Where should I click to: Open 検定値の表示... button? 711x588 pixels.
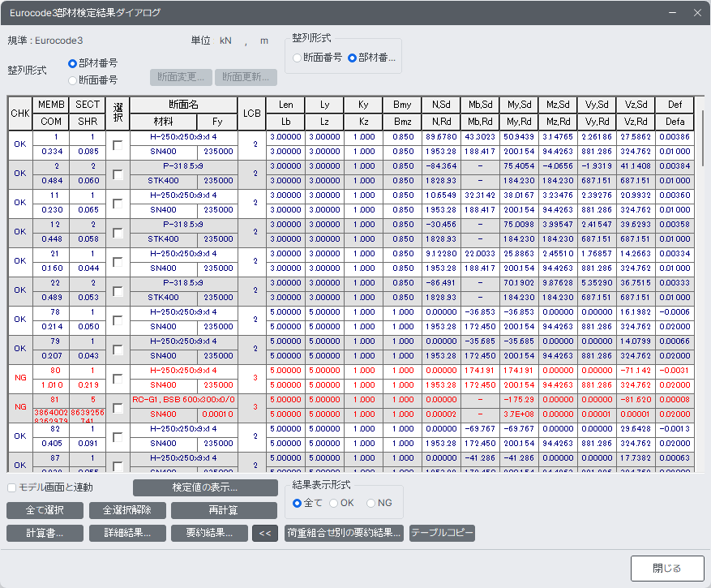coord(205,487)
